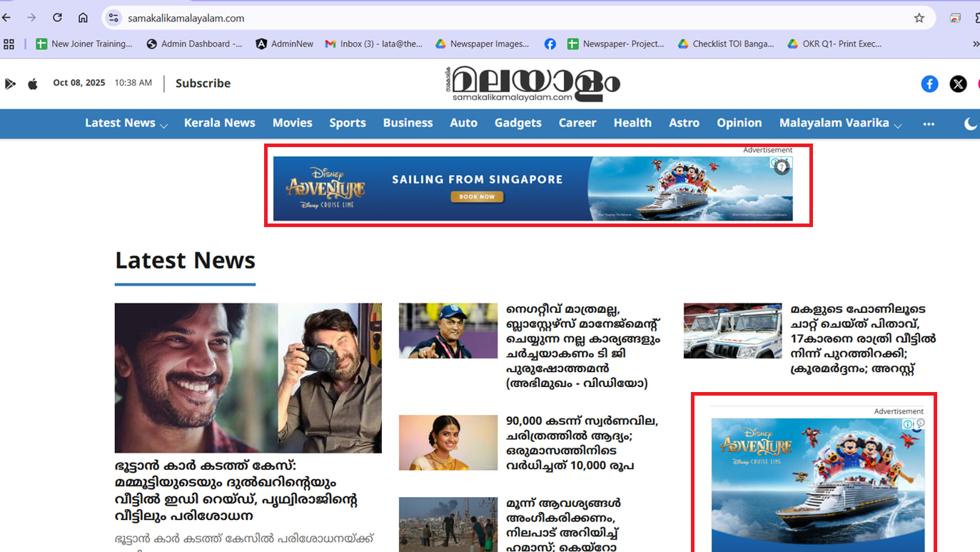The width and height of the screenshot is (980, 552).
Task: Go to browser home icon
Action: (x=83, y=18)
